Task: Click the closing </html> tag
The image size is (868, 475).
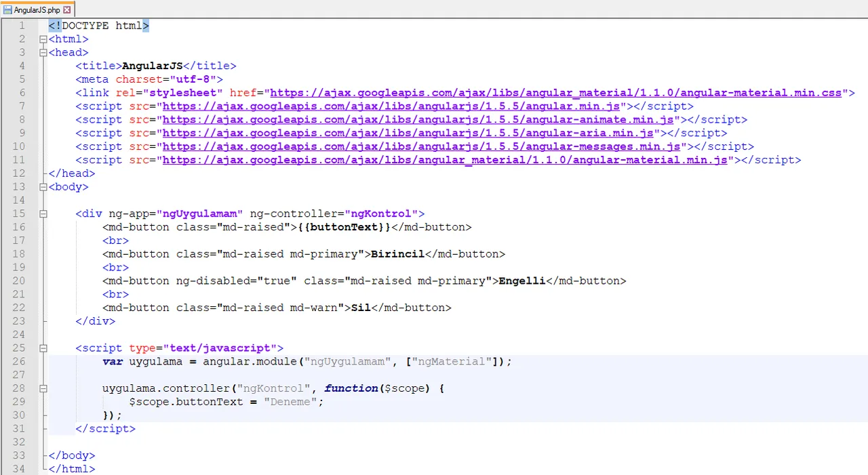Action: 72,468
